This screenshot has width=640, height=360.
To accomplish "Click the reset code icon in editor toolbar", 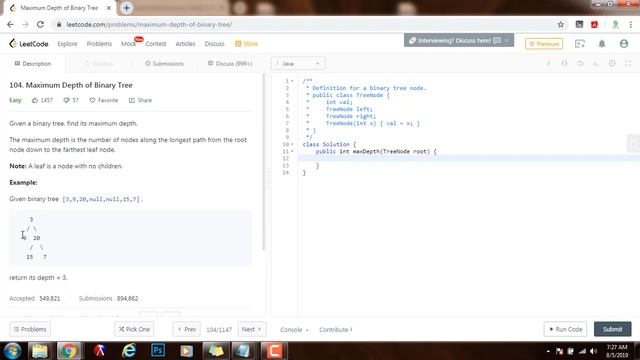I will click(x=580, y=63).
